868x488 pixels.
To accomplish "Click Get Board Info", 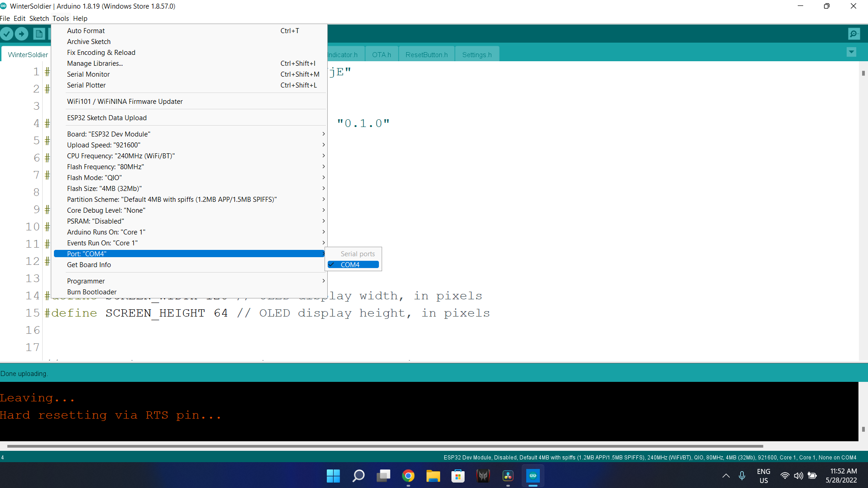I will tap(89, 264).
